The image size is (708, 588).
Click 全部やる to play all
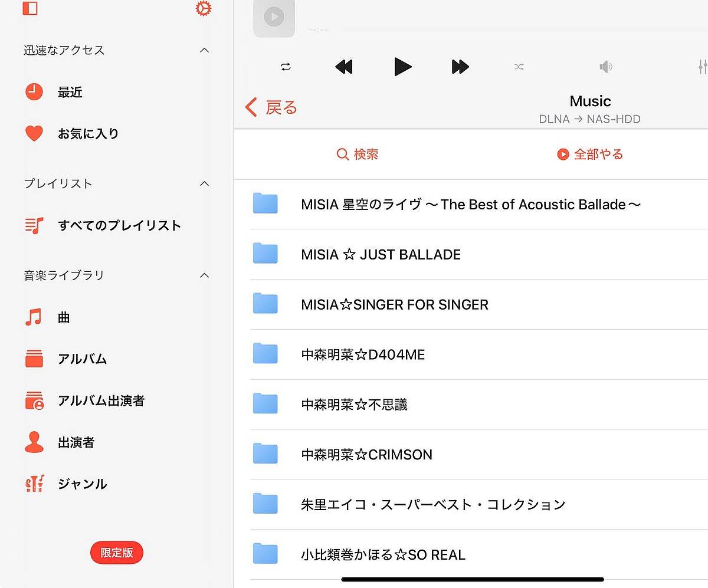click(590, 155)
